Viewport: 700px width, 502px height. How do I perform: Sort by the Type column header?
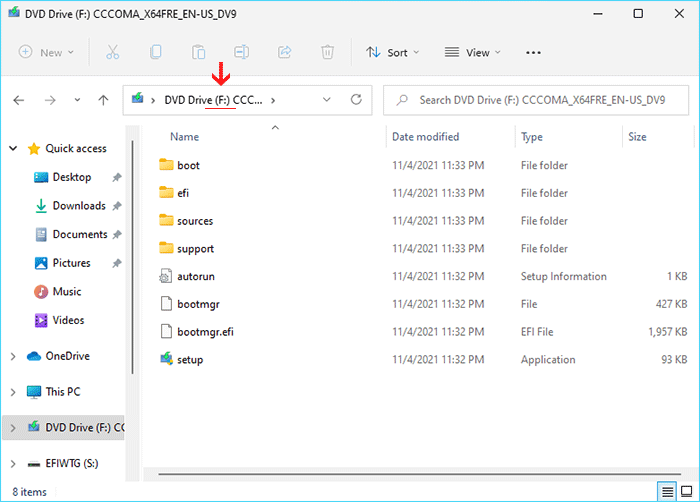(531, 137)
